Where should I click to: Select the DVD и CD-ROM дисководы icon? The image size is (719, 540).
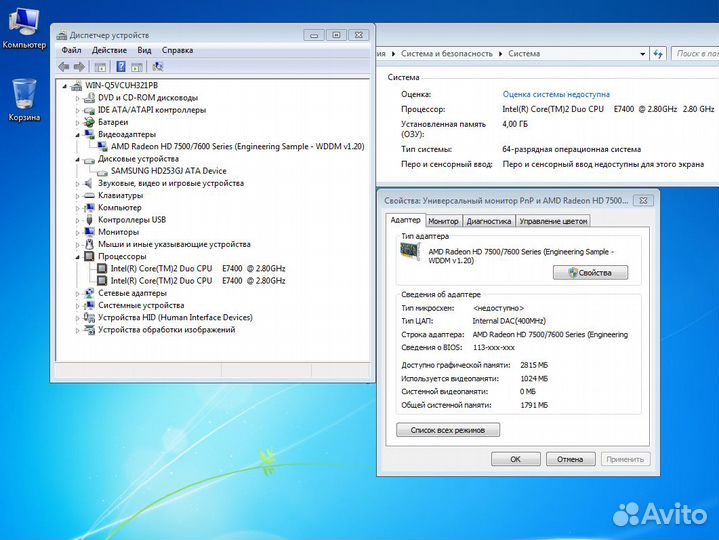89,98
